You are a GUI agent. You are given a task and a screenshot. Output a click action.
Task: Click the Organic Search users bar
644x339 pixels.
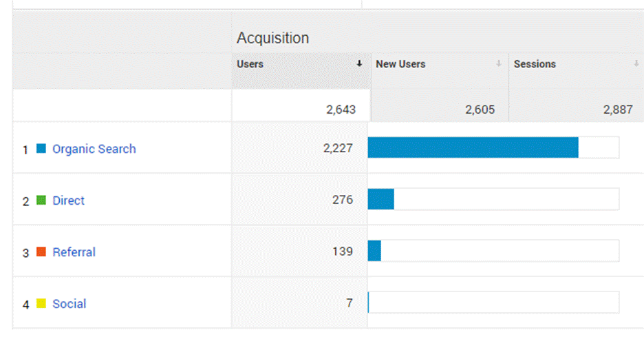pyautogui.click(x=473, y=147)
